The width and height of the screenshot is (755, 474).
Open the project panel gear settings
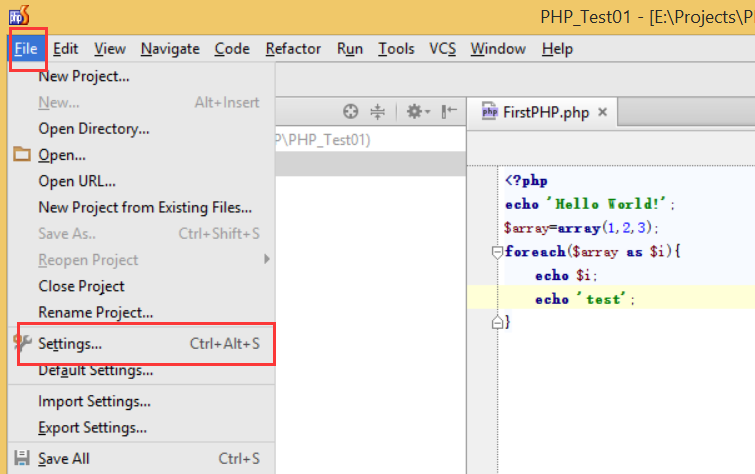pos(414,112)
